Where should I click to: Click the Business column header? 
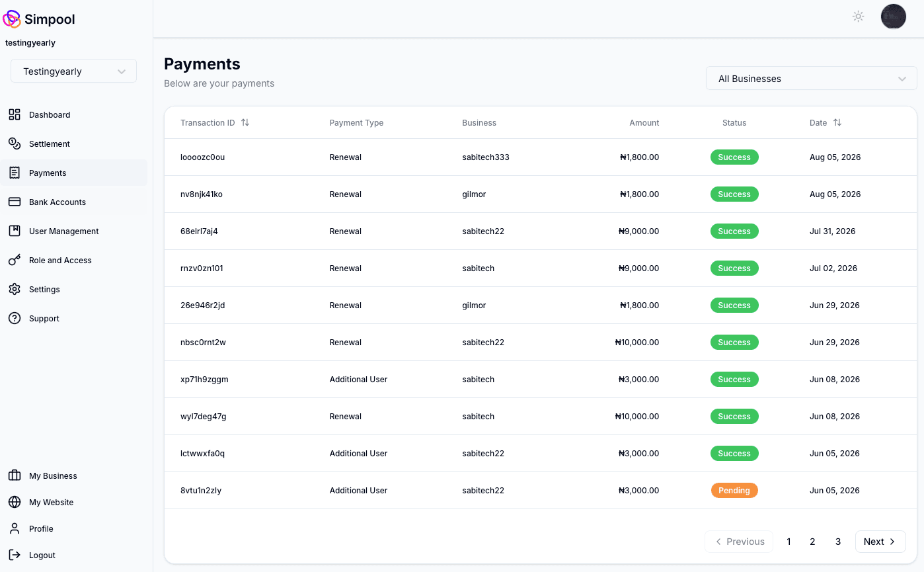point(479,122)
